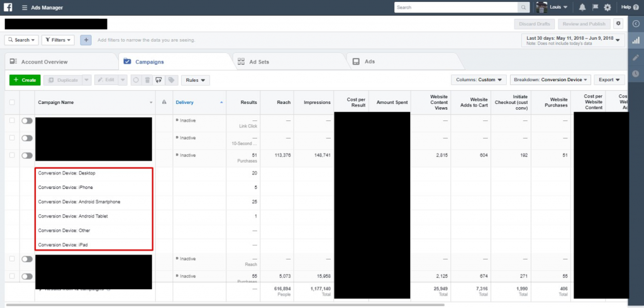Click the Conversion Device: Android Smartphone row
Screen dimensions: 644x308
point(79,202)
